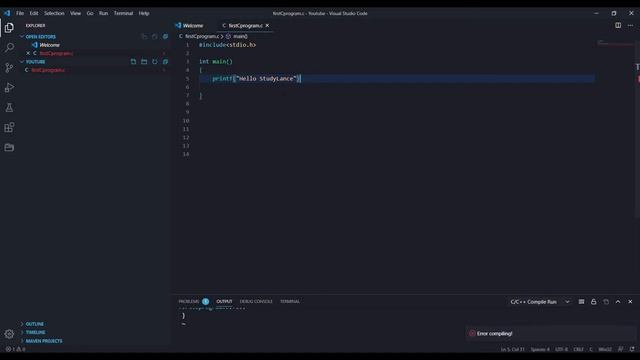This screenshot has width=640, height=360.
Task: Close the bottom panel
Action: [630, 302]
